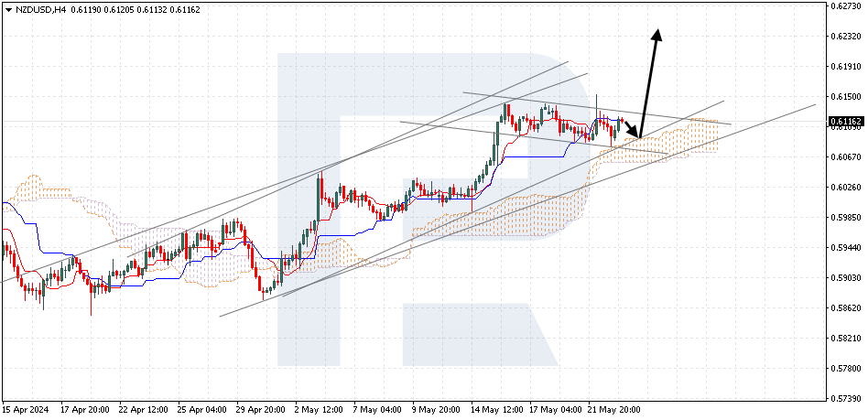
Task: Click the current price label 0.61162
Action: [847, 121]
